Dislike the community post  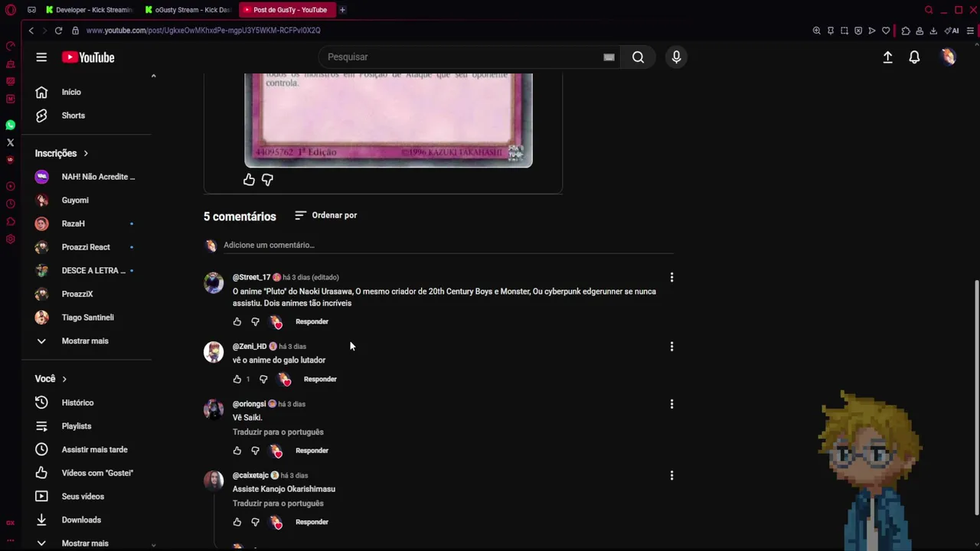pos(267,179)
